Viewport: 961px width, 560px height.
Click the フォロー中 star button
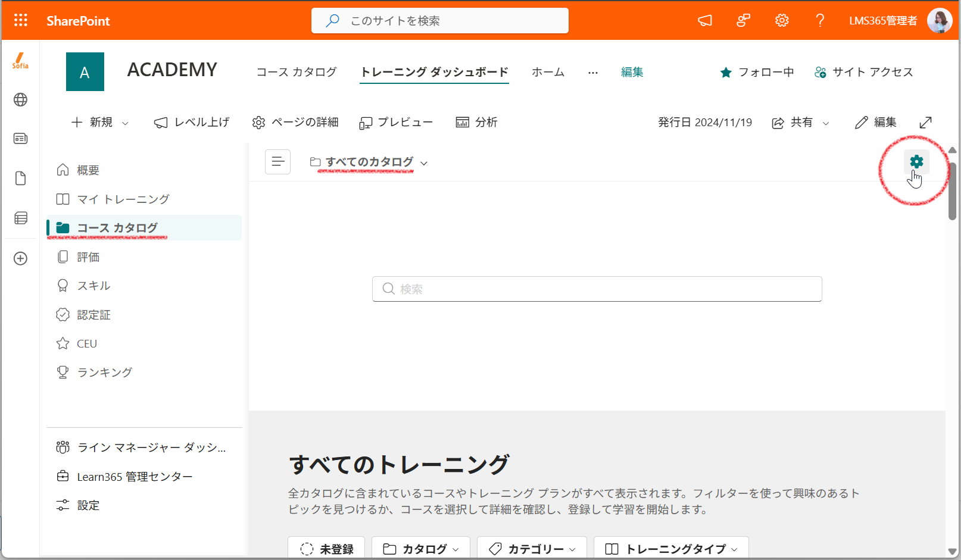tap(757, 72)
